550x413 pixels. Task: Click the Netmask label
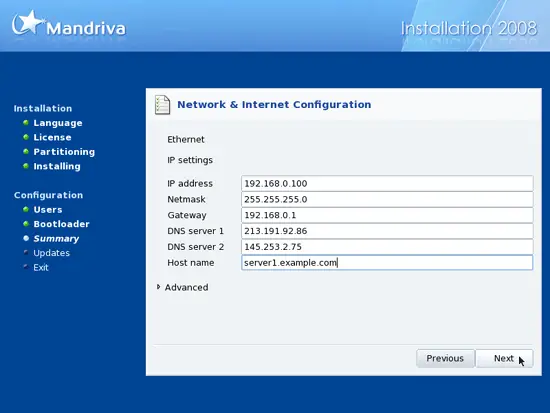point(186,199)
